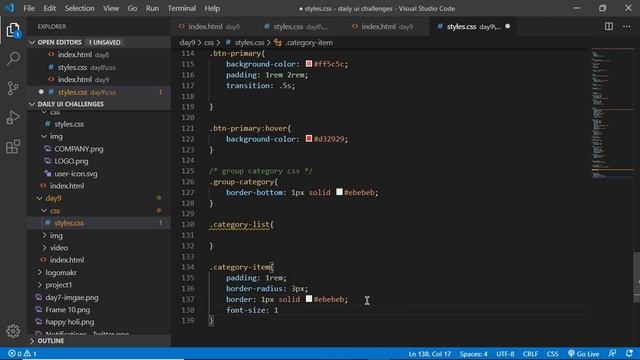The width and height of the screenshot is (640, 360).
Task: Click the .category-item breadcrumb symbol
Action: pos(304,42)
